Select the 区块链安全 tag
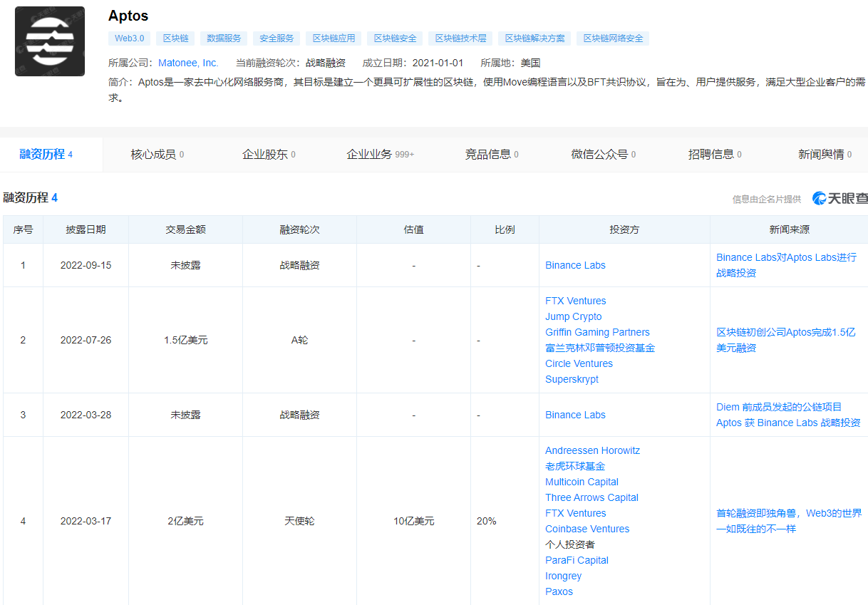The image size is (868, 605). tap(395, 38)
